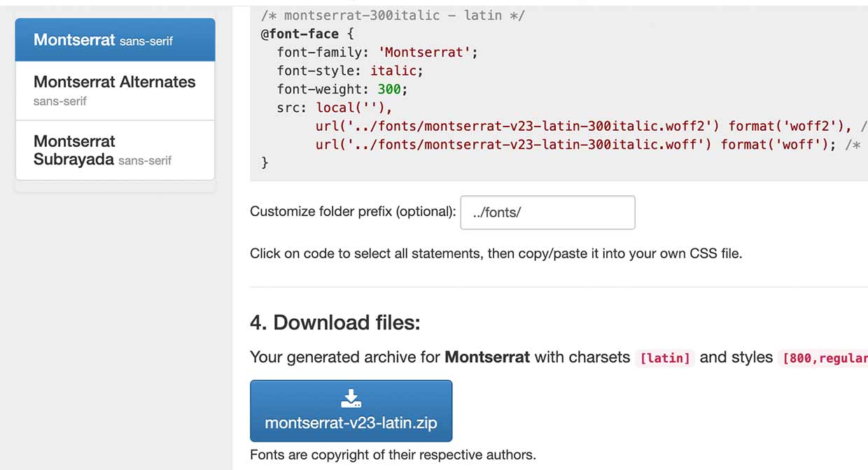Click 'Click on code to select all statements' instruction

click(496, 253)
